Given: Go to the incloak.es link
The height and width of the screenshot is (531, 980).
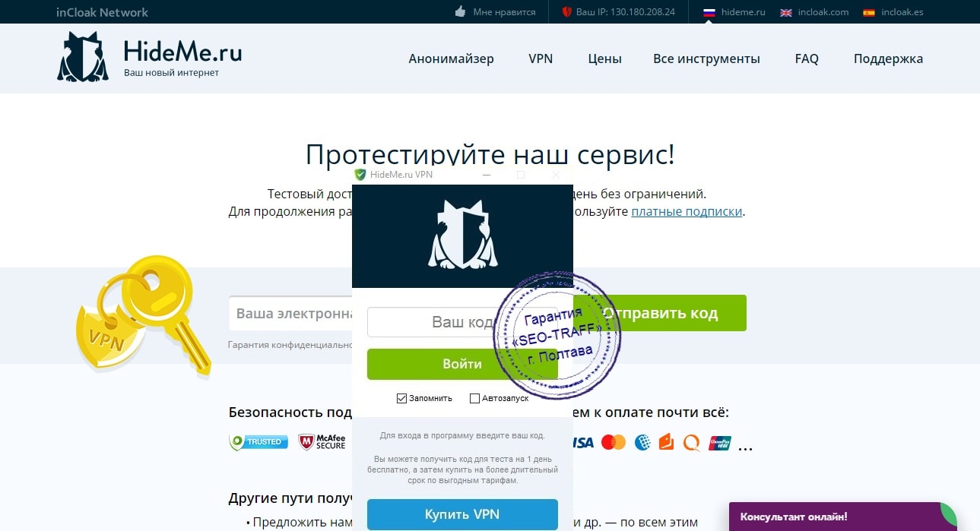Looking at the screenshot, I should coord(902,12).
